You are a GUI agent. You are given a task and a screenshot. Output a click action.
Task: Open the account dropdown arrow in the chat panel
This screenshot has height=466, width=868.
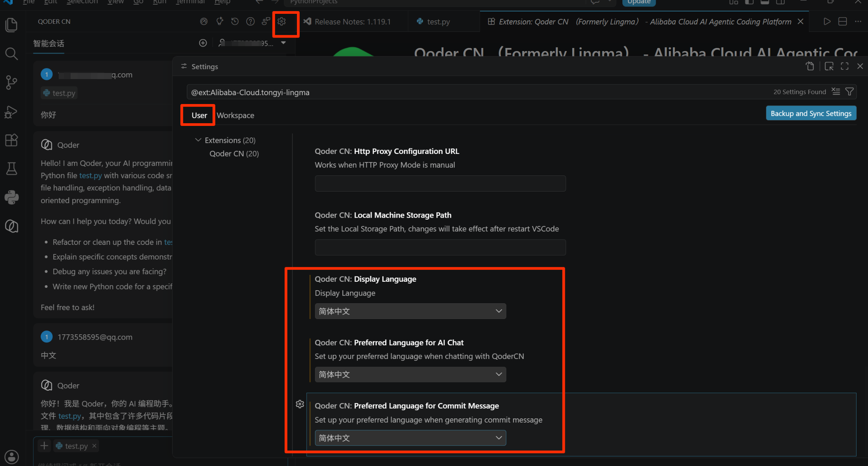tap(283, 43)
